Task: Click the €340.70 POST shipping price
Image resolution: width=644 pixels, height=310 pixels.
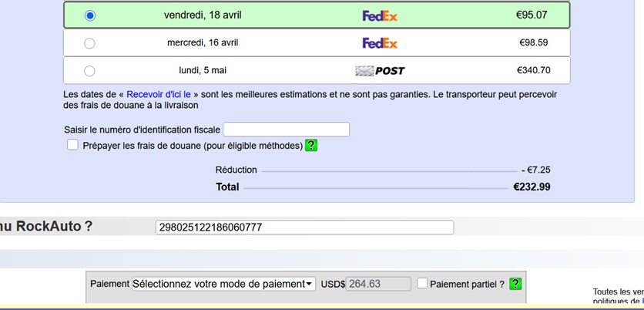Action: [x=533, y=71]
